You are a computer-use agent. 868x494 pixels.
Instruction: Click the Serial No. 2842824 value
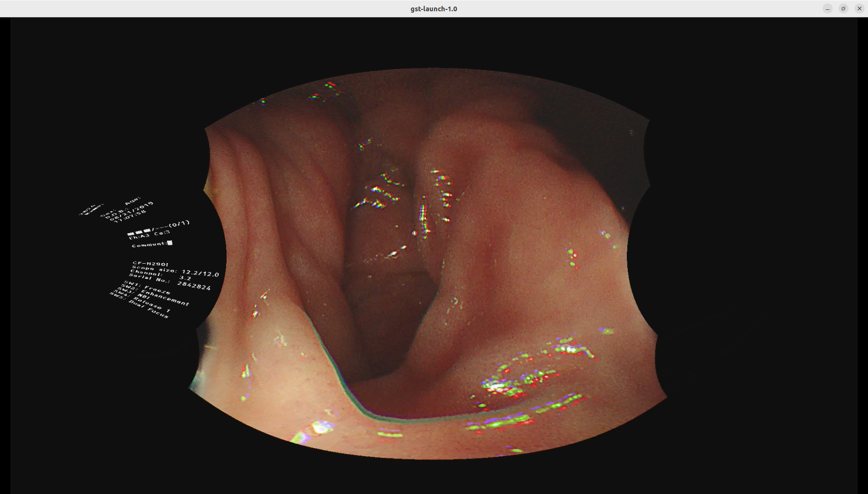pos(194,285)
